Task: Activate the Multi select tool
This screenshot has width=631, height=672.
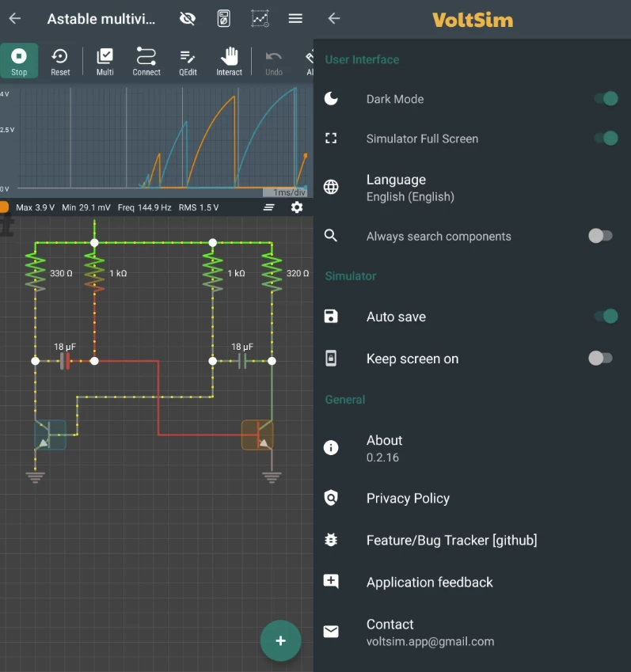Action: point(105,61)
